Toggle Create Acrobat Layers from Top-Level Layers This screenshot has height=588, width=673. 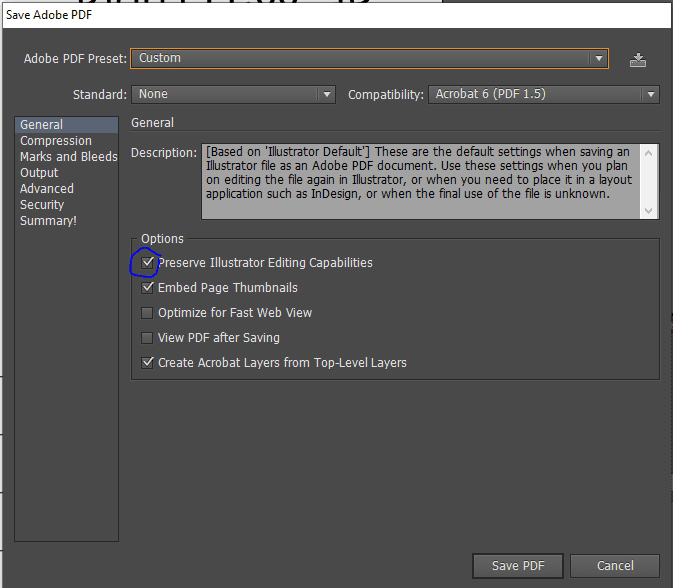click(147, 363)
